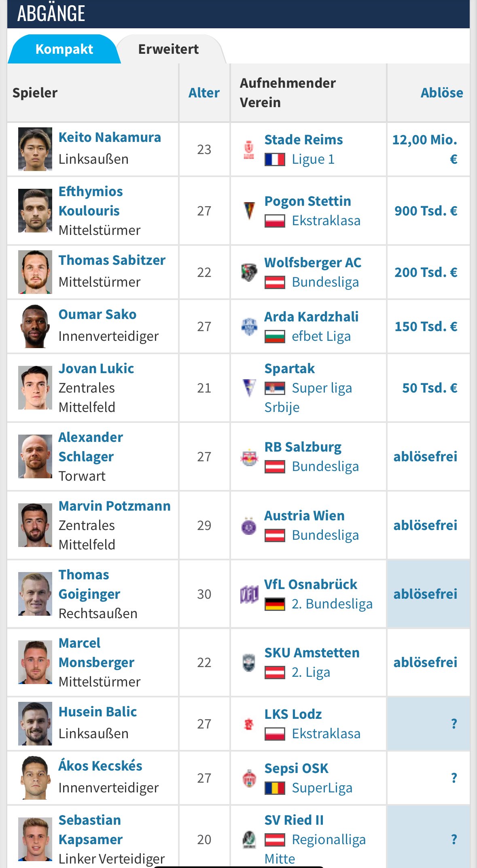Click Oumar Sako's portrait thumbnail
The image size is (477, 868).
point(35,326)
